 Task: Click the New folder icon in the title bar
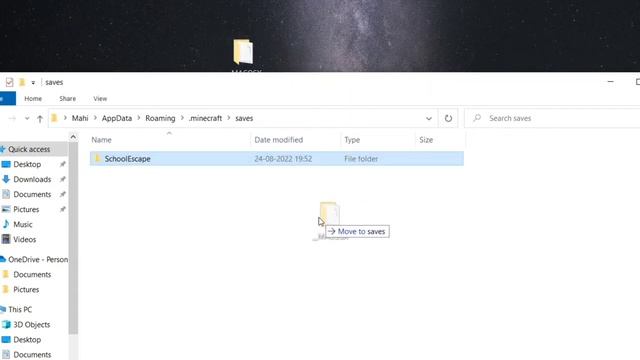click(22, 82)
